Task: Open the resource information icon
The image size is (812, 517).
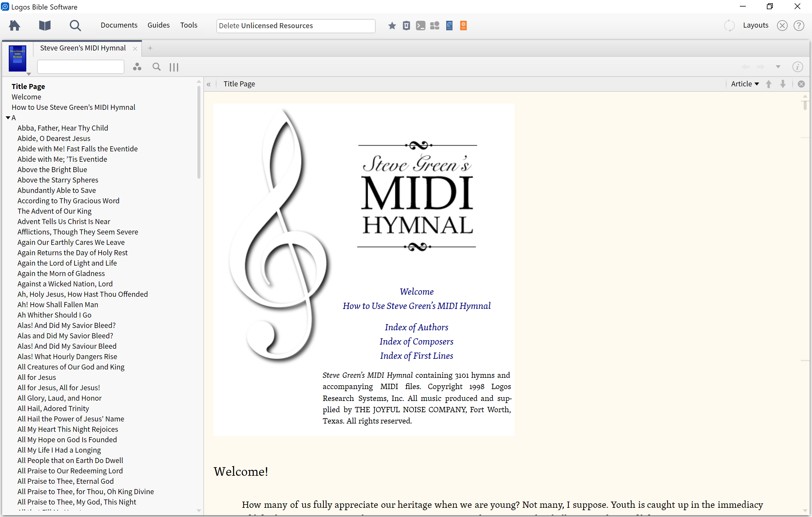Action: 797,67
